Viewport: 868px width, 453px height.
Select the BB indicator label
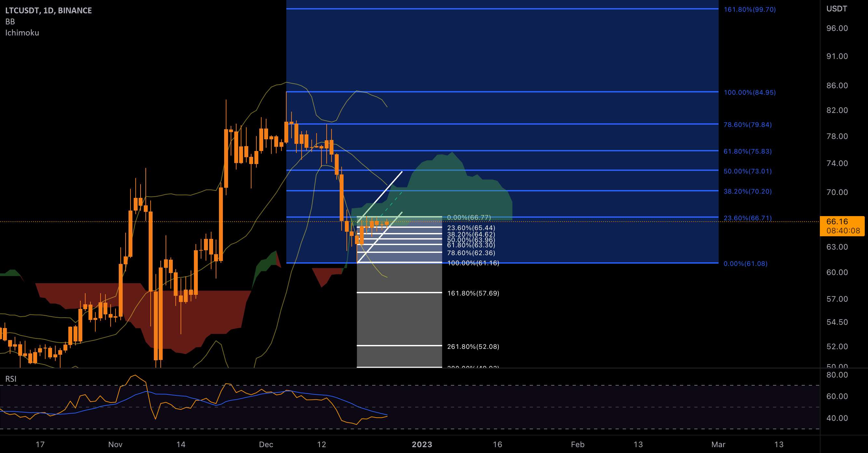point(10,21)
